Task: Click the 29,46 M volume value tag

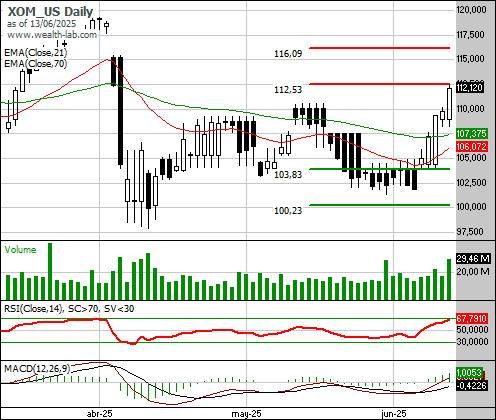Action: [x=473, y=258]
